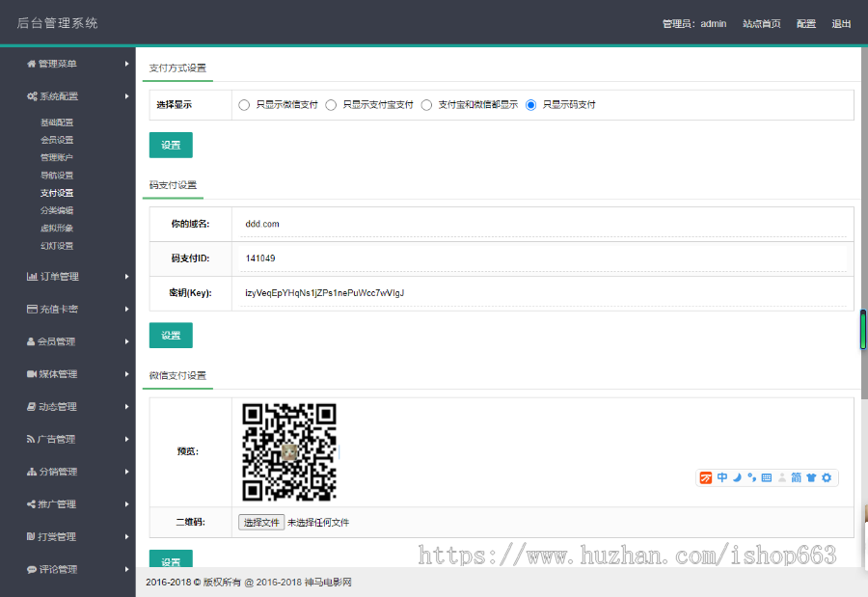
Task: Toggle the punctuation mode icon in IME toolbar
Action: 751,477
